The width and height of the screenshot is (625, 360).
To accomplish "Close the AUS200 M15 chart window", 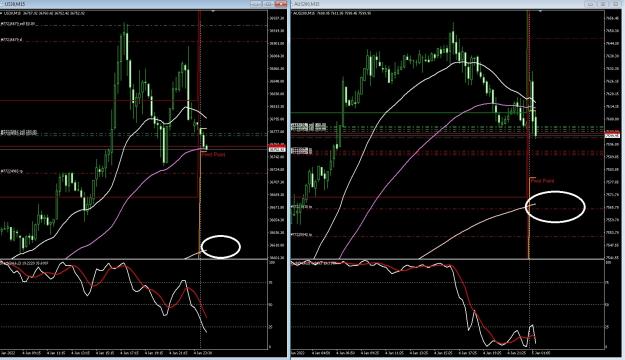I will pos(615,4).
